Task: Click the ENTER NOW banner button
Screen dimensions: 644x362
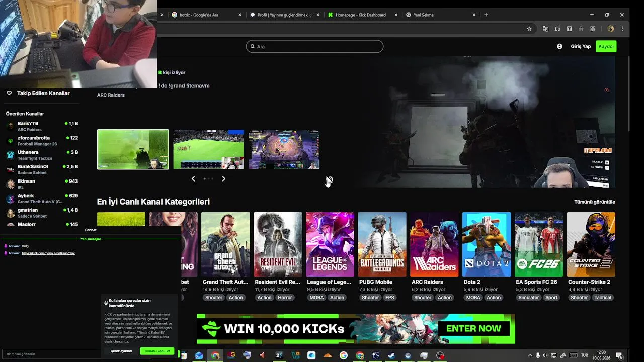Action: point(473,329)
